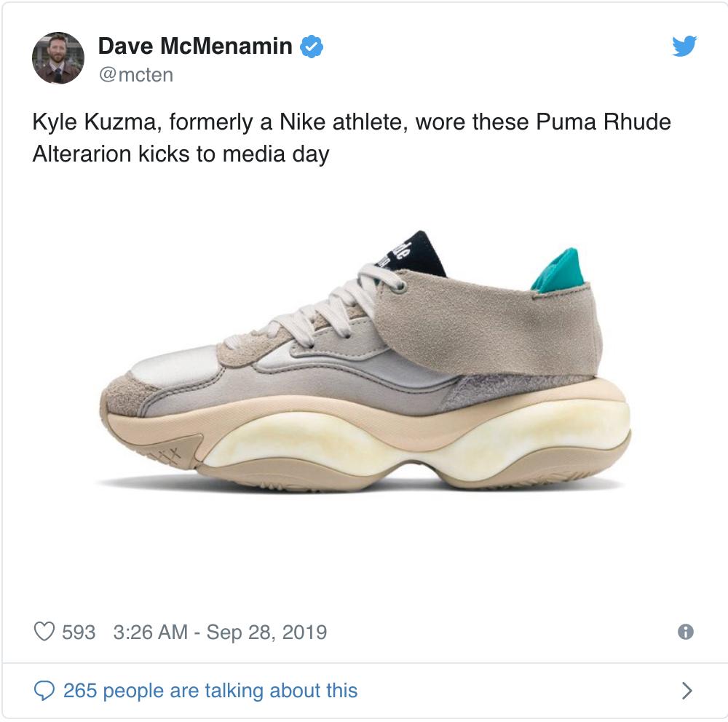Expand the conversation with the right chevron
728x722 pixels.
[x=687, y=691]
